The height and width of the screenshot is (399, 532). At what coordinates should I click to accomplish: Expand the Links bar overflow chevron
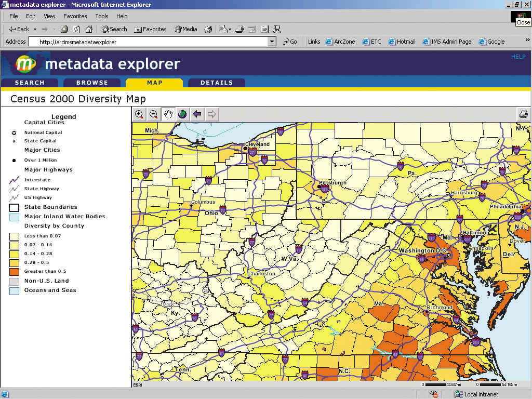(x=527, y=40)
